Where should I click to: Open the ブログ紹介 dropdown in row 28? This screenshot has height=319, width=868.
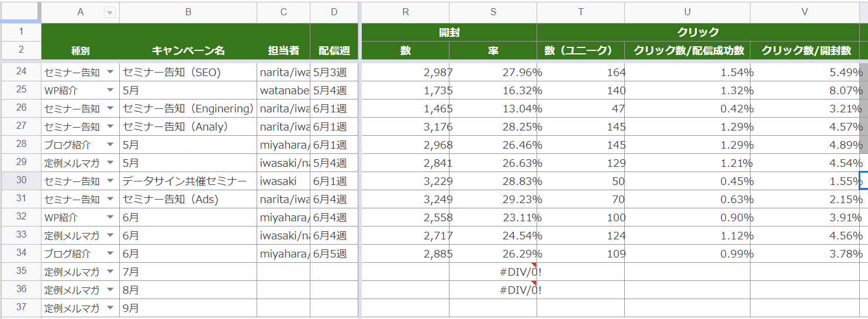tap(110, 145)
